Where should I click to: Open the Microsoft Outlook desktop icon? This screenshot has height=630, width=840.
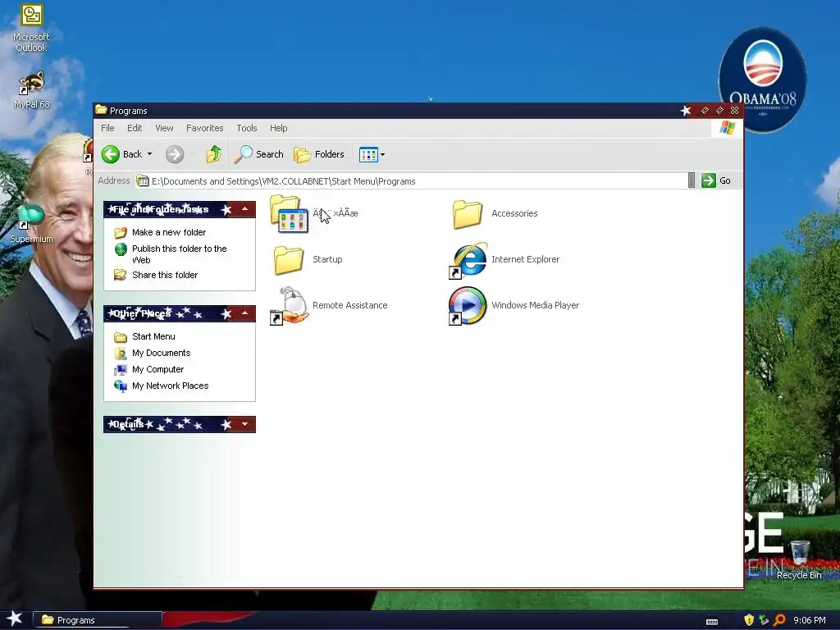click(31, 28)
